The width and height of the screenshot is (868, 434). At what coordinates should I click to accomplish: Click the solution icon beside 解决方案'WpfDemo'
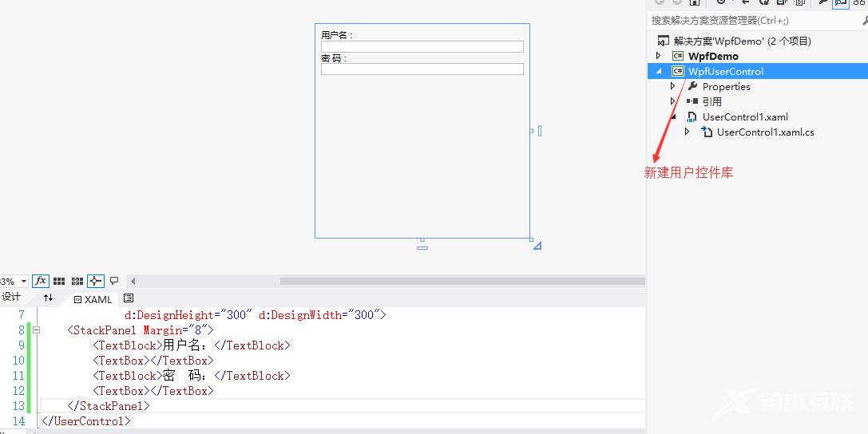664,41
